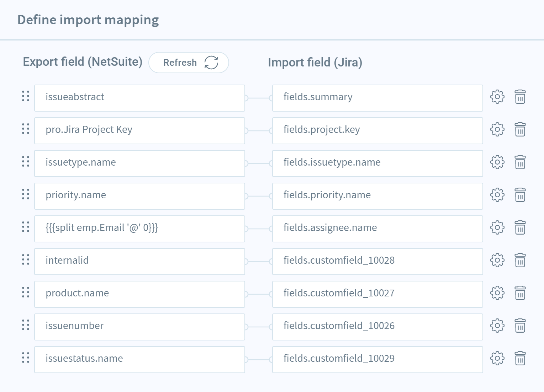Edit the internalid export field
Screen dimensions: 544x392
click(x=139, y=262)
